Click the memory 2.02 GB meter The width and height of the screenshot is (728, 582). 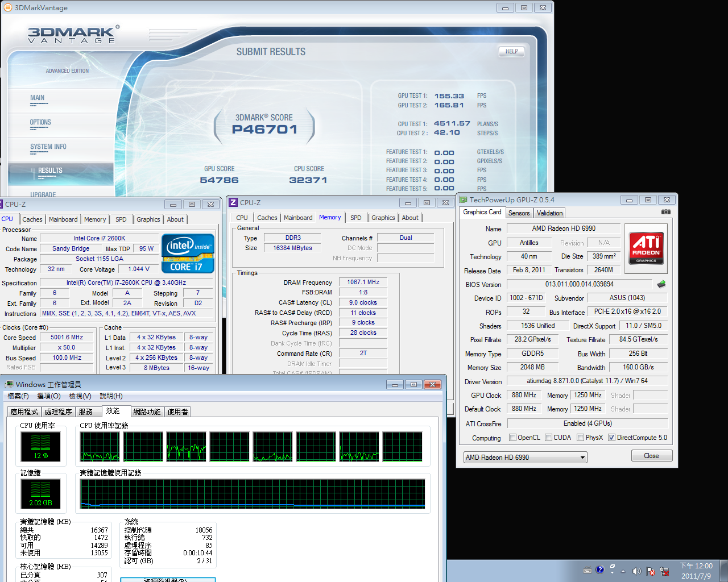[40, 493]
